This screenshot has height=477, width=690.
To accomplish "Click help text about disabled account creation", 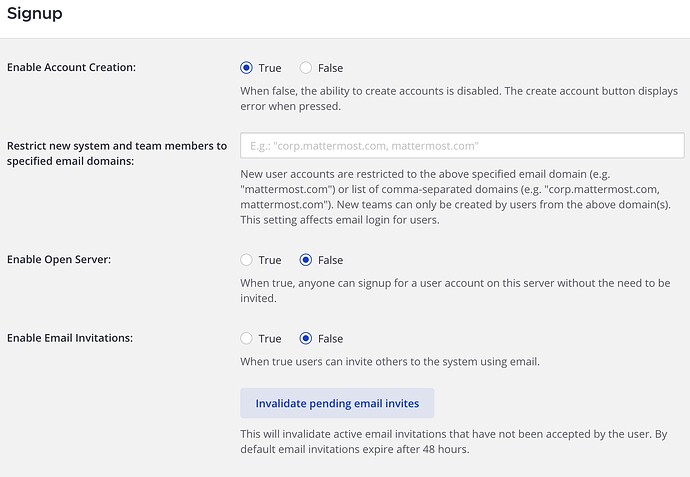I will pyautogui.click(x=459, y=98).
